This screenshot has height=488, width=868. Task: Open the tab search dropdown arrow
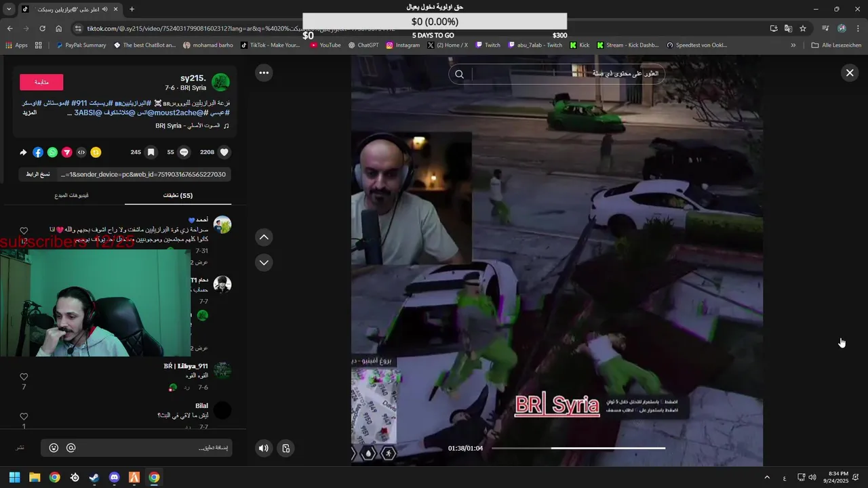coord(9,9)
